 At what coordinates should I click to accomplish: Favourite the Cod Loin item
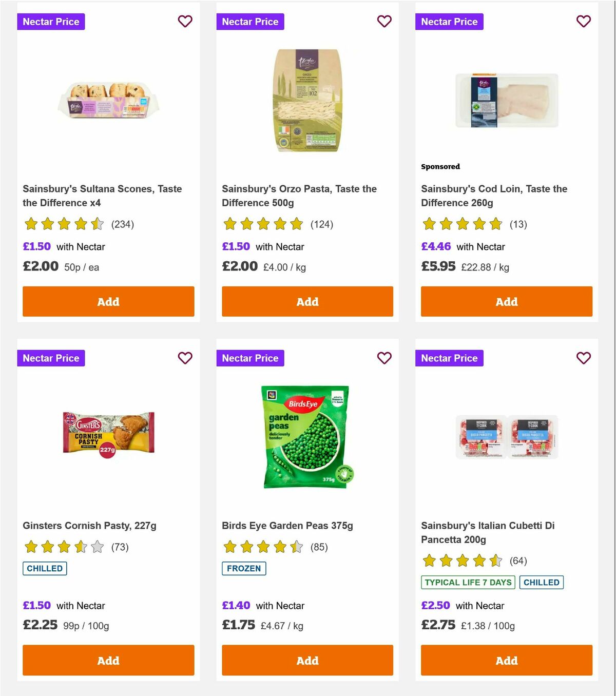pyautogui.click(x=583, y=22)
